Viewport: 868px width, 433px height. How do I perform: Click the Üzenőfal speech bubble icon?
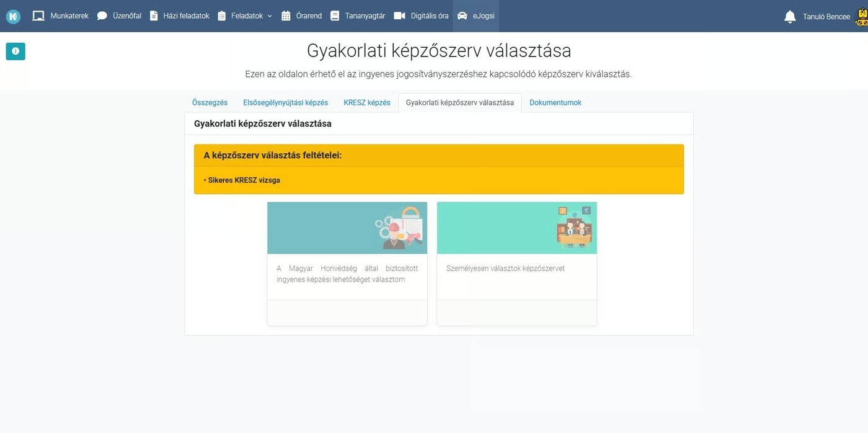[x=102, y=16]
